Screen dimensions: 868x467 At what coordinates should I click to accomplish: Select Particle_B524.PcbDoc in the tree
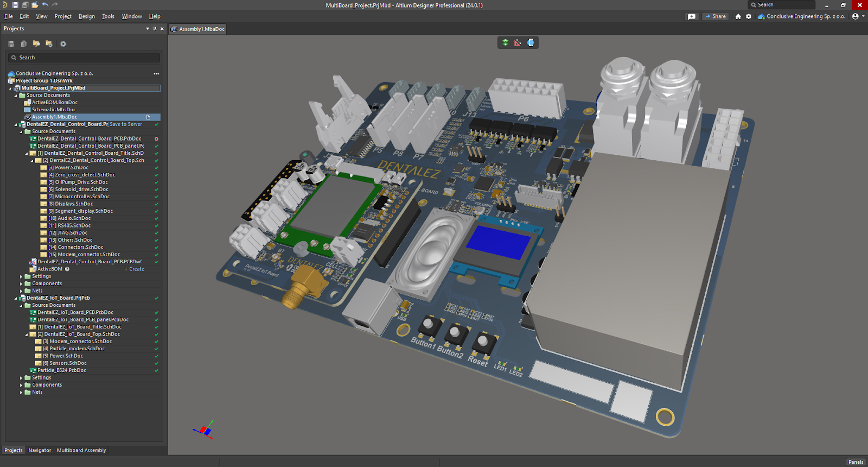point(61,370)
